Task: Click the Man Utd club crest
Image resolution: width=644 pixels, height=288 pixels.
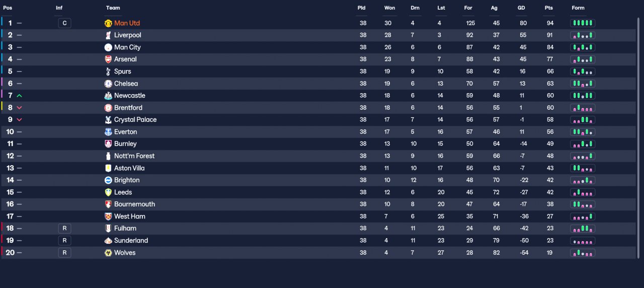Action: 108,23
